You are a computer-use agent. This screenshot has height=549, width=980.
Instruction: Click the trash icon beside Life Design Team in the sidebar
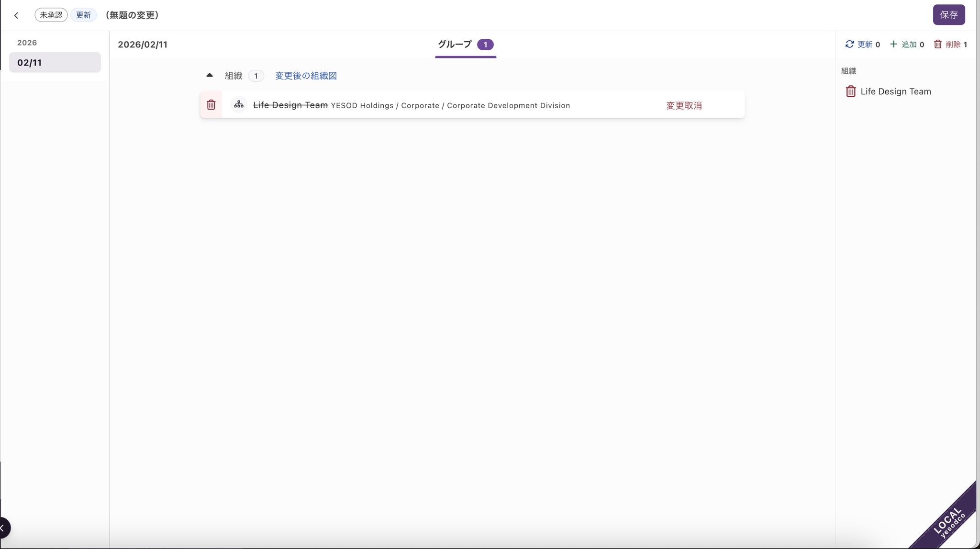tap(850, 91)
